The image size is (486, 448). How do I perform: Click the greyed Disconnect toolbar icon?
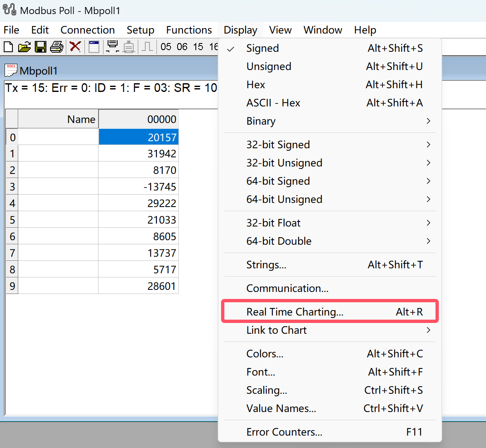point(129,47)
